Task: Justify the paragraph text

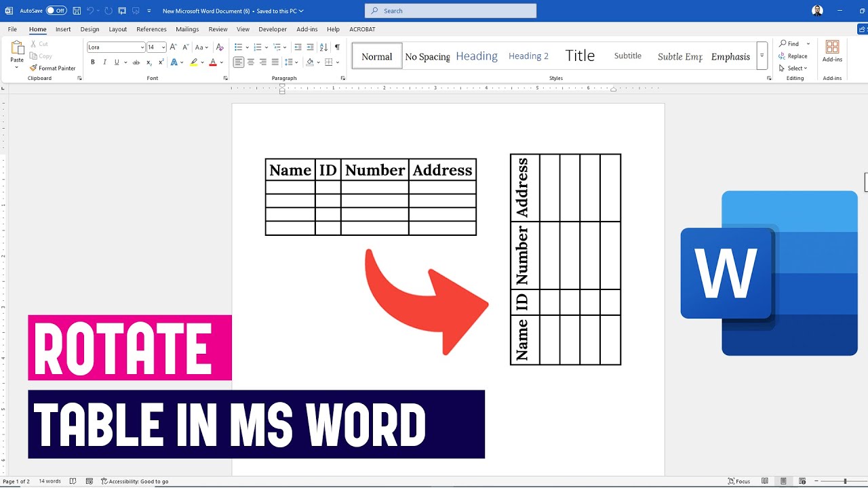Action: tap(275, 62)
